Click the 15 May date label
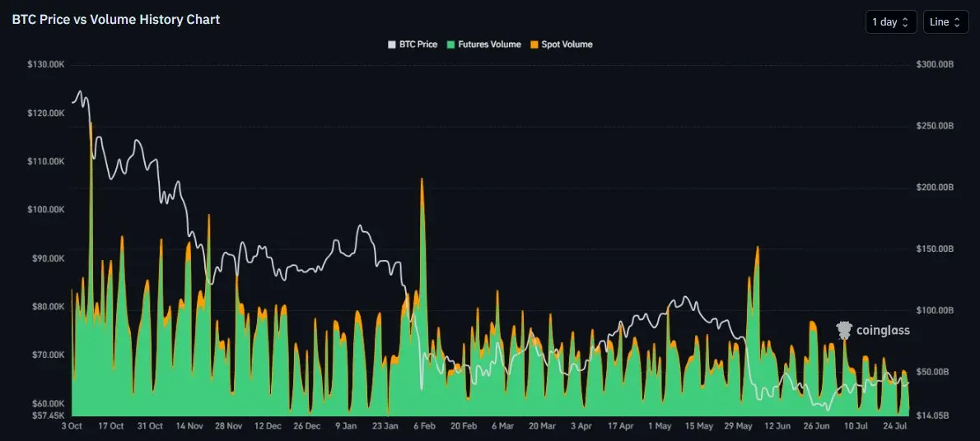The height and width of the screenshot is (441, 980). point(698,426)
